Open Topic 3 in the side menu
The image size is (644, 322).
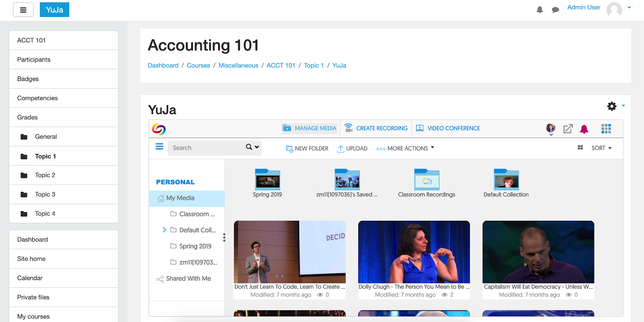(64, 194)
